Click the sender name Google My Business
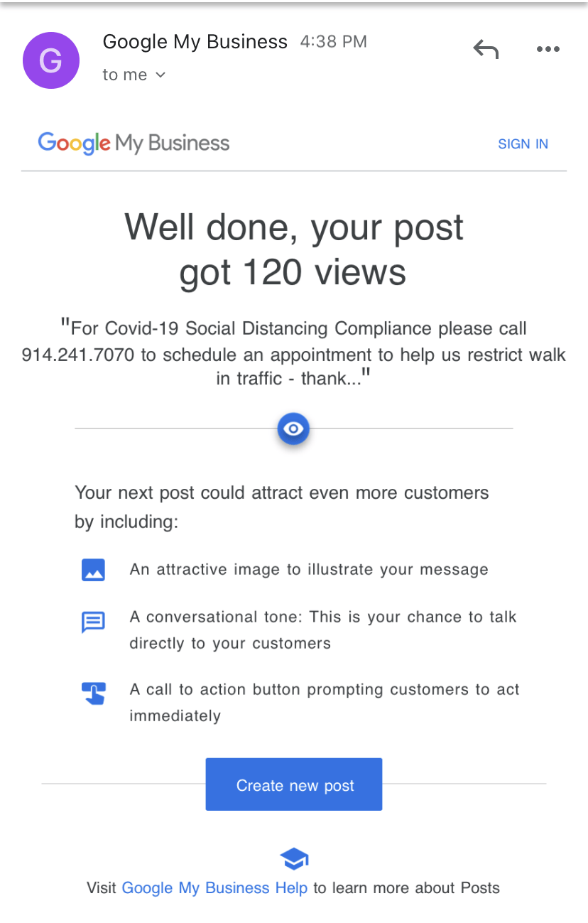 click(195, 42)
